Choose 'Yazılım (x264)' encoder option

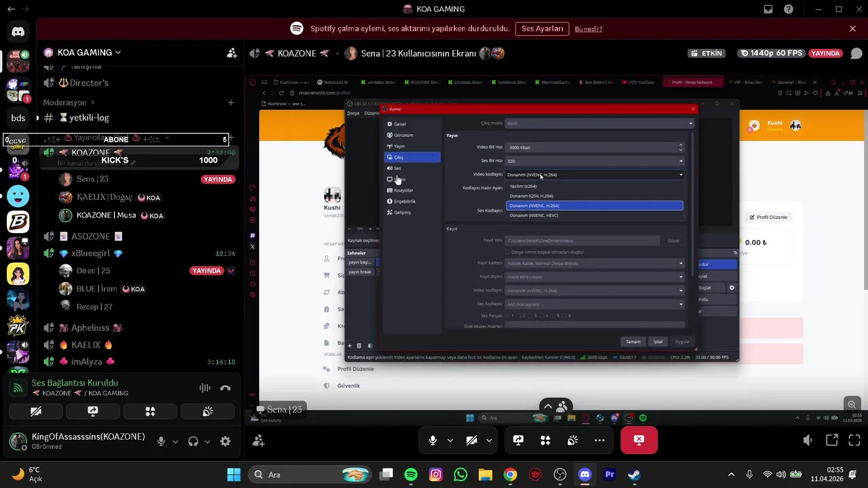[x=594, y=186]
